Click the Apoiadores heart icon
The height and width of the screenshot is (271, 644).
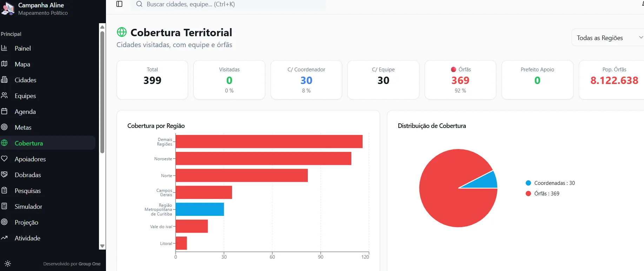click(x=4, y=159)
